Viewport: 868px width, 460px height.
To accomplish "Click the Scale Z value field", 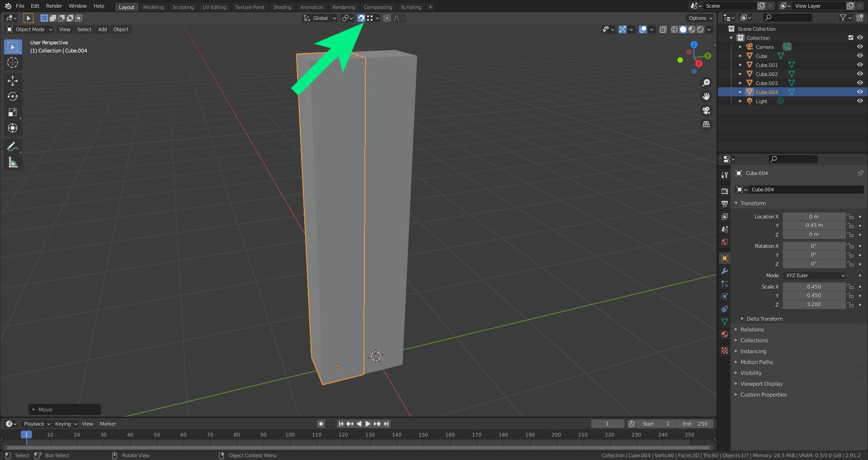I will tap(814, 304).
